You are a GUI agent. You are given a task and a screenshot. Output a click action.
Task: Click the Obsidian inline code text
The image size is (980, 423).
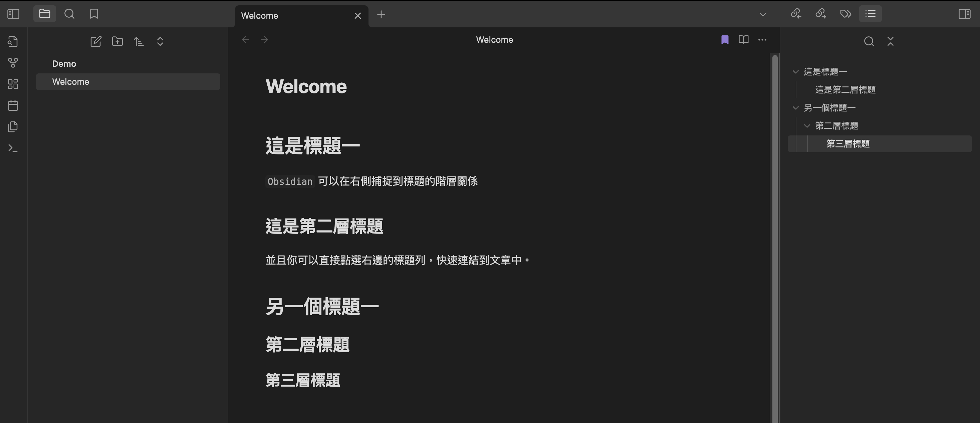pos(290,181)
